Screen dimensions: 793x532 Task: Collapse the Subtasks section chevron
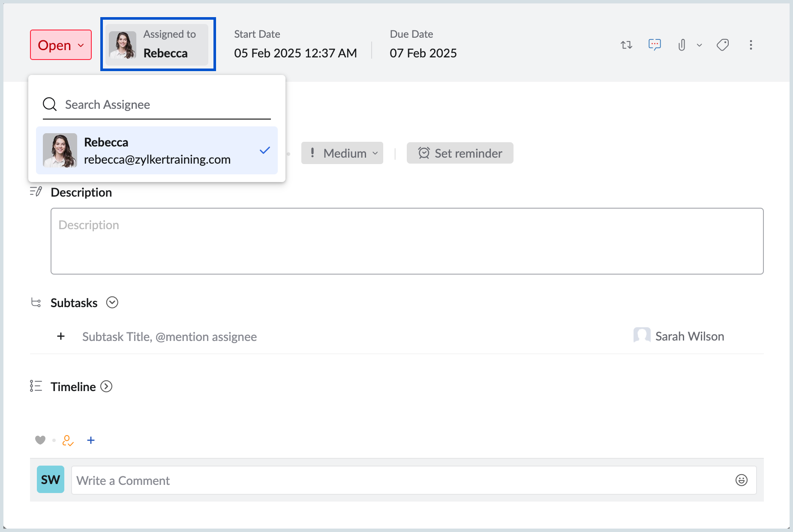click(112, 302)
